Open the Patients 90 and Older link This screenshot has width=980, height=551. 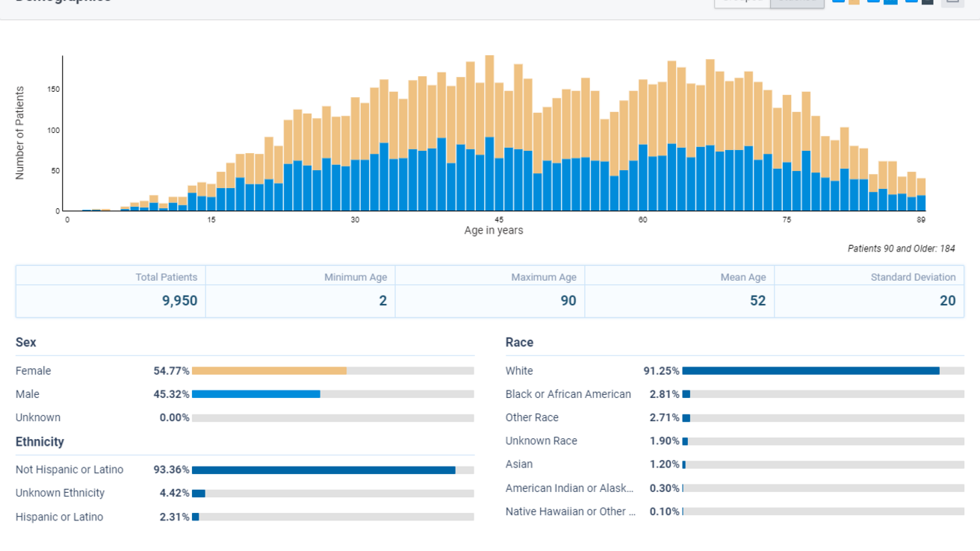[901, 248]
